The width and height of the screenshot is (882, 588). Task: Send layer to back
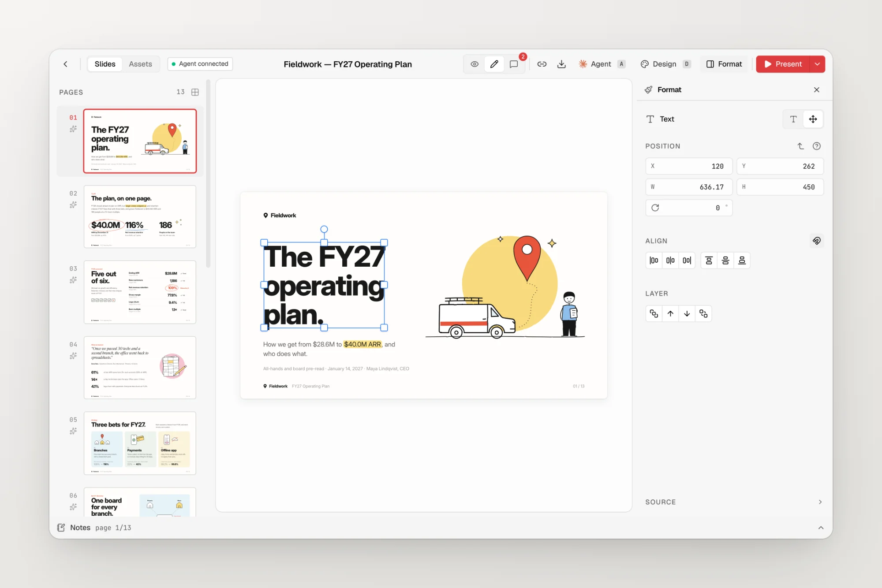point(703,313)
